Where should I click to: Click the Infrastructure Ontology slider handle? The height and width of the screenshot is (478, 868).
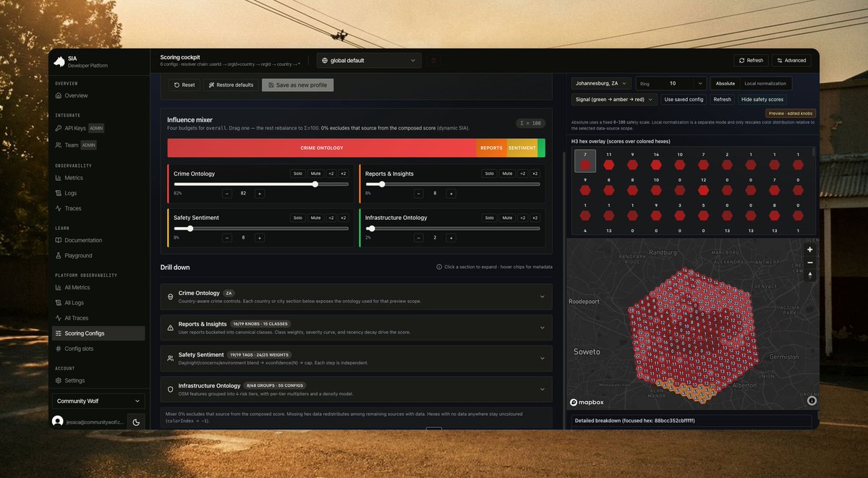(x=372, y=228)
